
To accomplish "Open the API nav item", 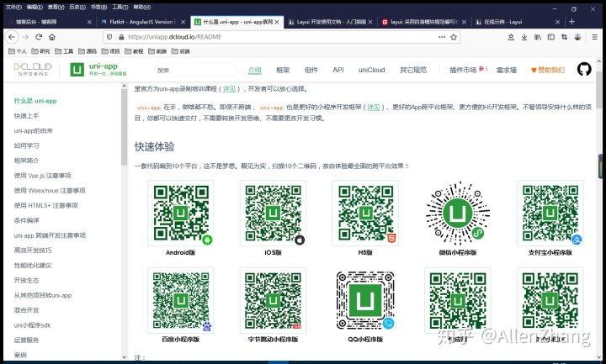I will tap(338, 70).
